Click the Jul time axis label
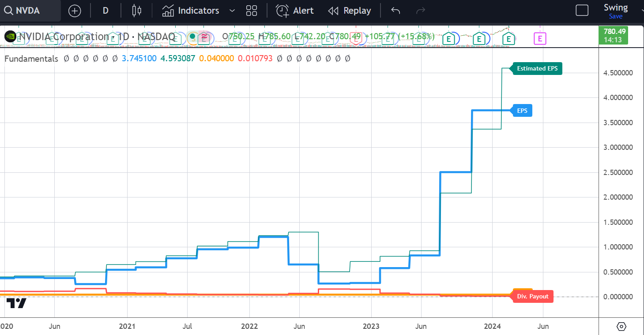The width and height of the screenshot is (644, 335). (188, 326)
